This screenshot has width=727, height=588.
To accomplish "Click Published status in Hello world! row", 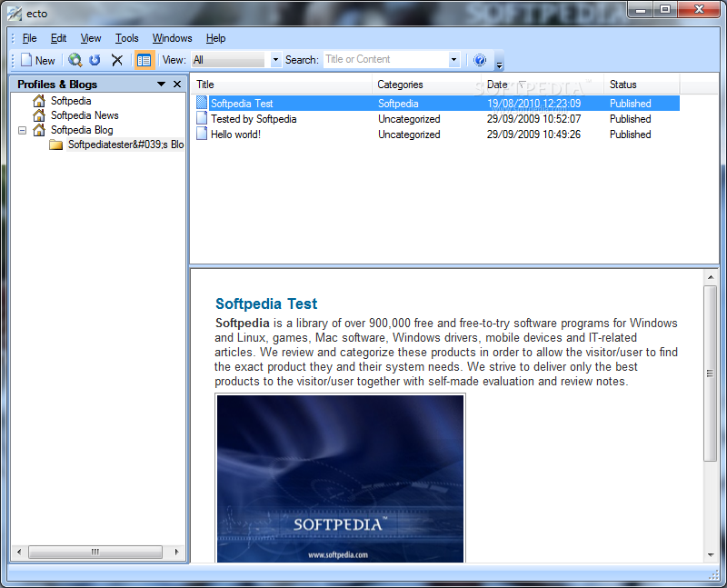I will pos(630,134).
